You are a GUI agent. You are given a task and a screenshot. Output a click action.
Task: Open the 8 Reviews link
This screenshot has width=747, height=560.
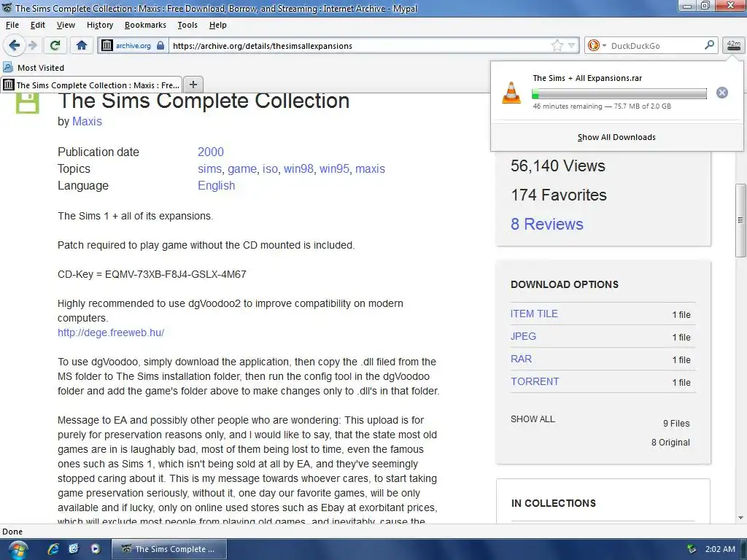[547, 224]
